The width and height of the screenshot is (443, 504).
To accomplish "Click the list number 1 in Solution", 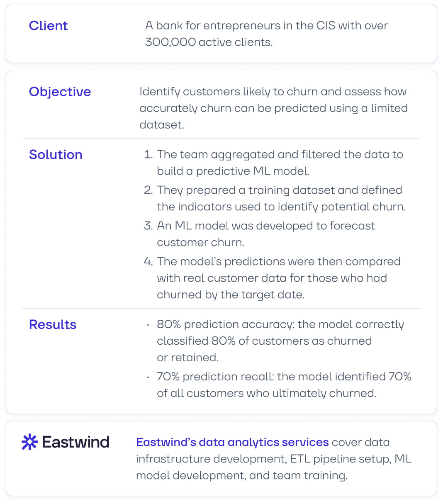I will pos(148,155).
